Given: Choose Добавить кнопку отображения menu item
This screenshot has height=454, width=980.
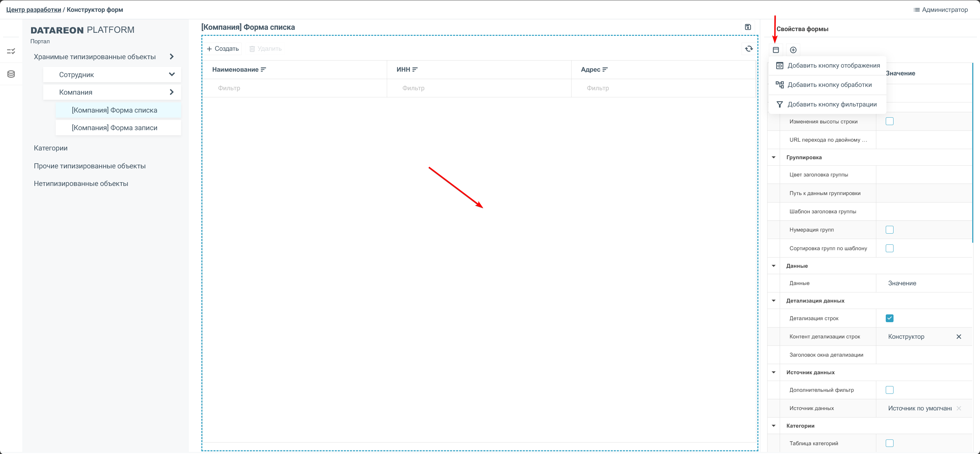Looking at the screenshot, I should point(833,66).
